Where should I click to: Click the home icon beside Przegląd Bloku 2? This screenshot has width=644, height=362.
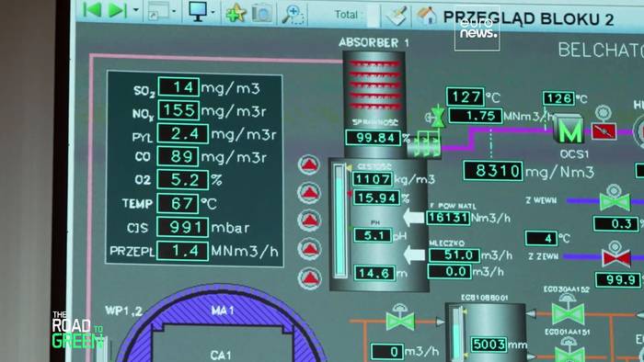[x=427, y=16]
